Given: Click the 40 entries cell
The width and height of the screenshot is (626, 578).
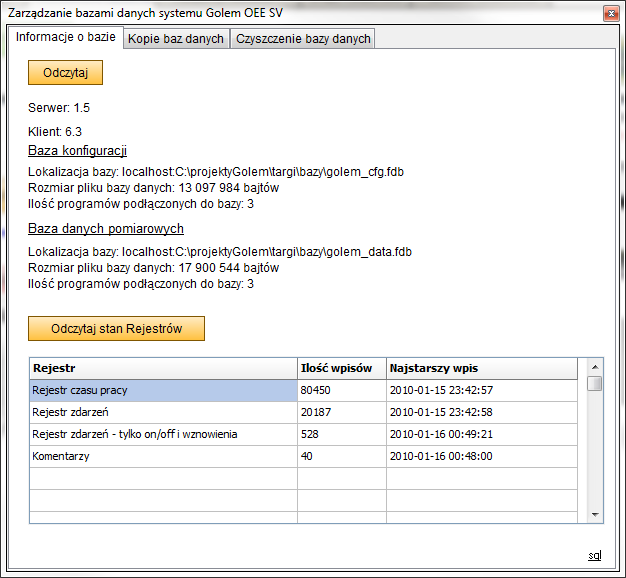Looking at the screenshot, I should coord(342,456).
